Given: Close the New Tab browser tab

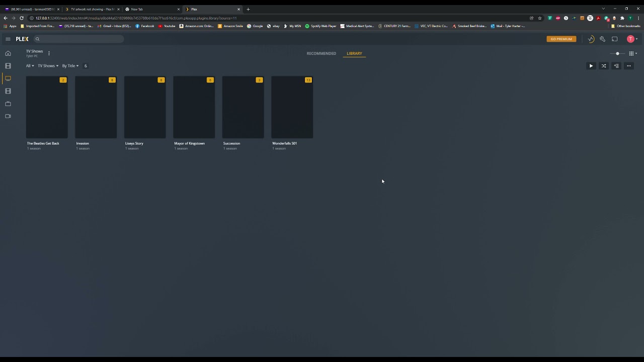Looking at the screenshot, I should point(178,9).
